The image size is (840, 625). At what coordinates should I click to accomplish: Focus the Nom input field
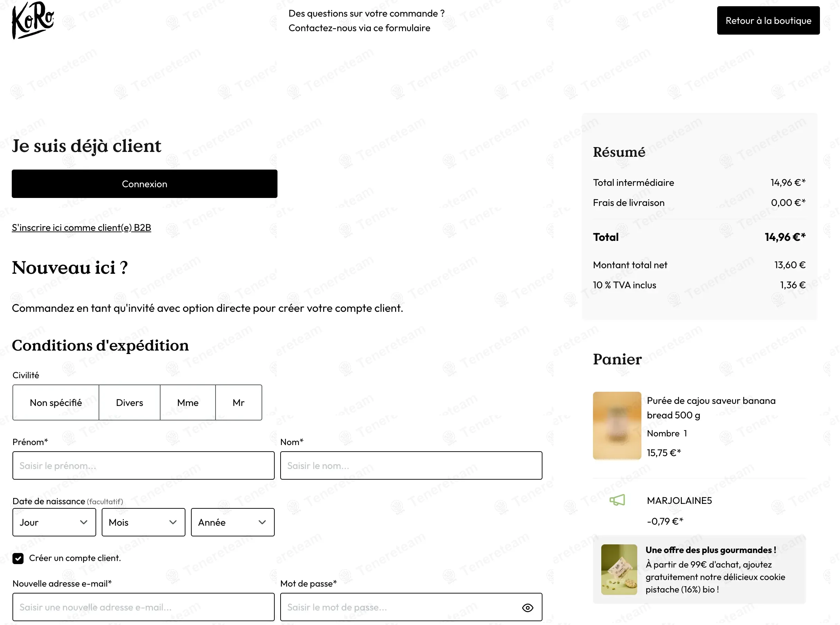(411, 465)
